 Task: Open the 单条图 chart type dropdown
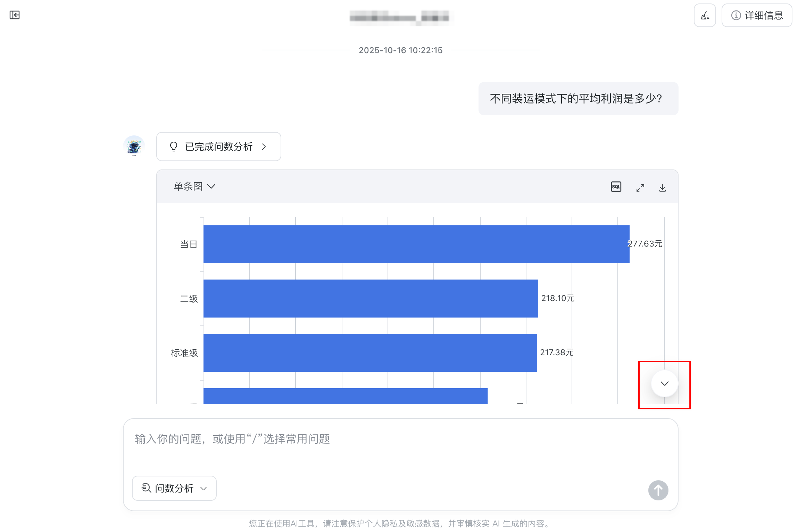coord(195,186)
